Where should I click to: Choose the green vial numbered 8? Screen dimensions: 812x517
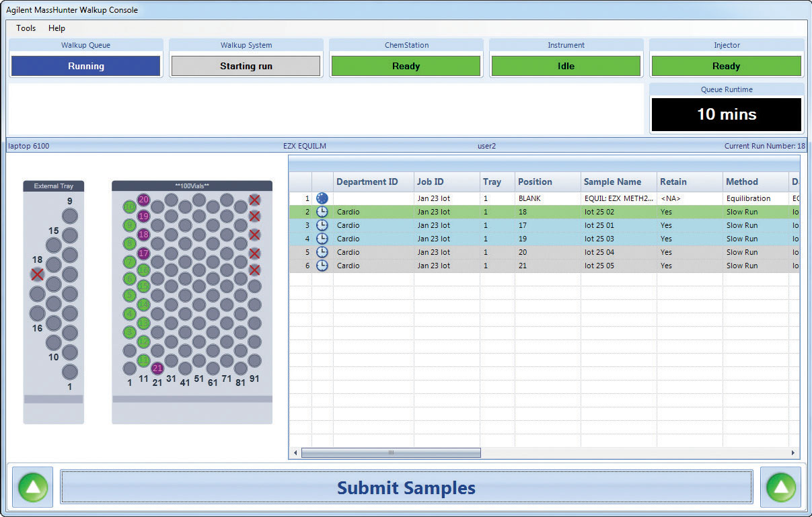click(x=129, y=243)
